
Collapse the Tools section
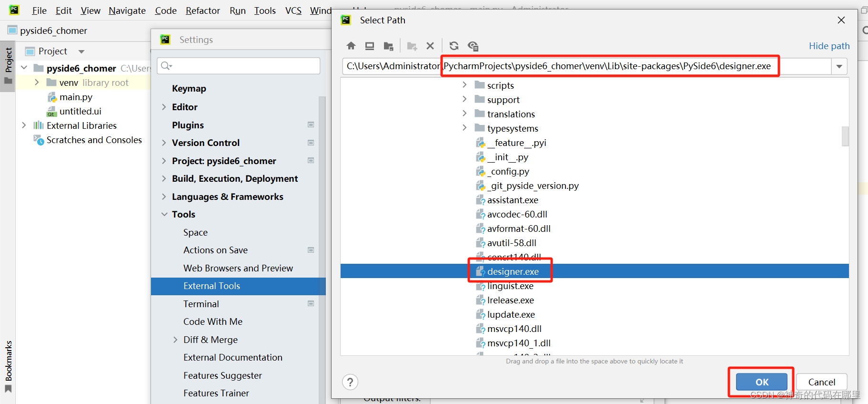pyautogui.click(x=164, y=214)
